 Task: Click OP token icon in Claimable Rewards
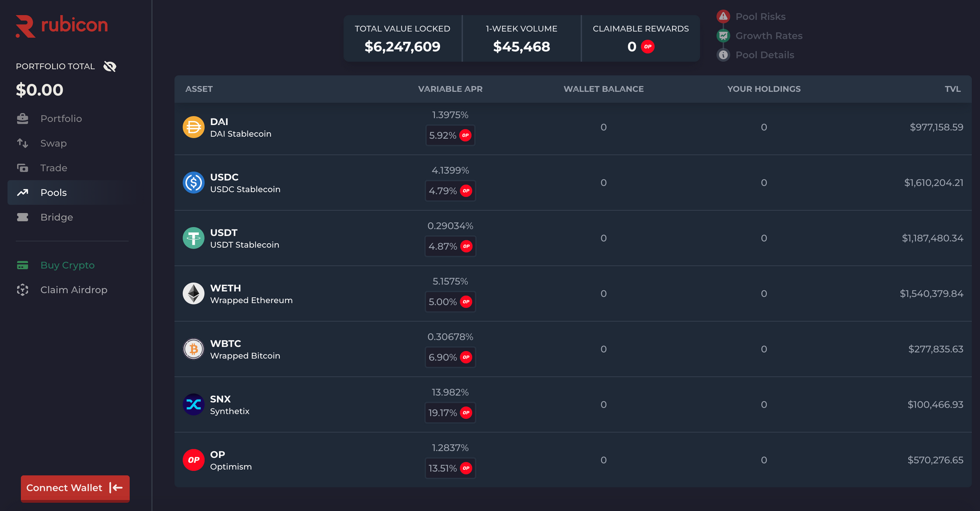click(x=648, y=47)
